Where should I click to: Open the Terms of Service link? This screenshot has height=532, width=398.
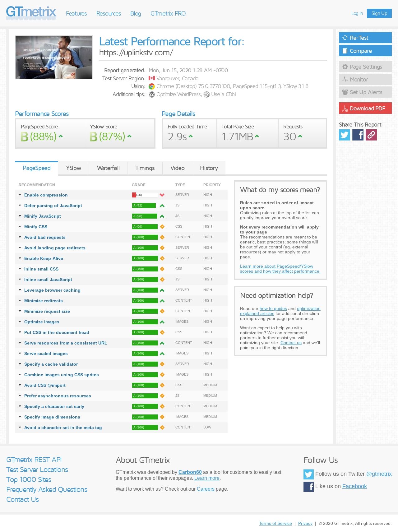tap(275, 523)
